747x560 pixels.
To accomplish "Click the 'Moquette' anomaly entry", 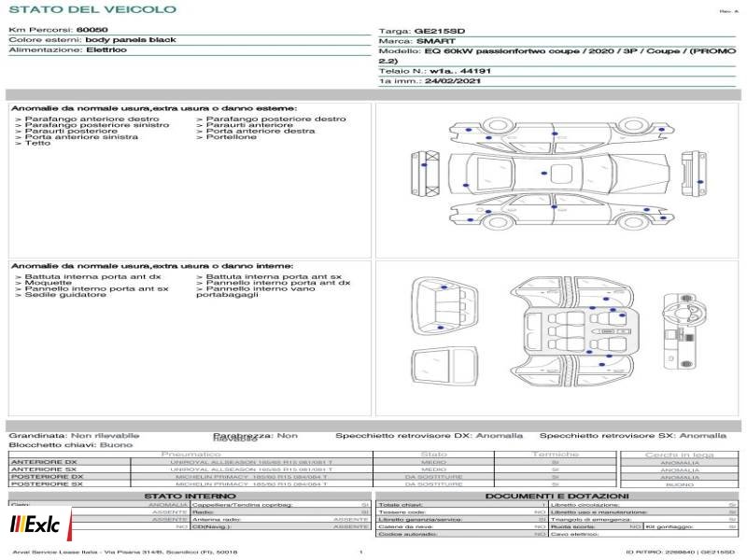I will coord(49,283).
